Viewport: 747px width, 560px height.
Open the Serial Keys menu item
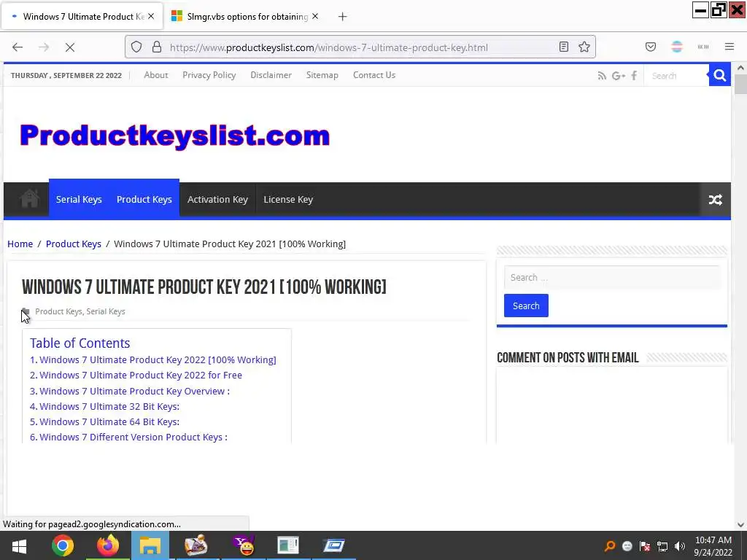[x=79, y=200]
